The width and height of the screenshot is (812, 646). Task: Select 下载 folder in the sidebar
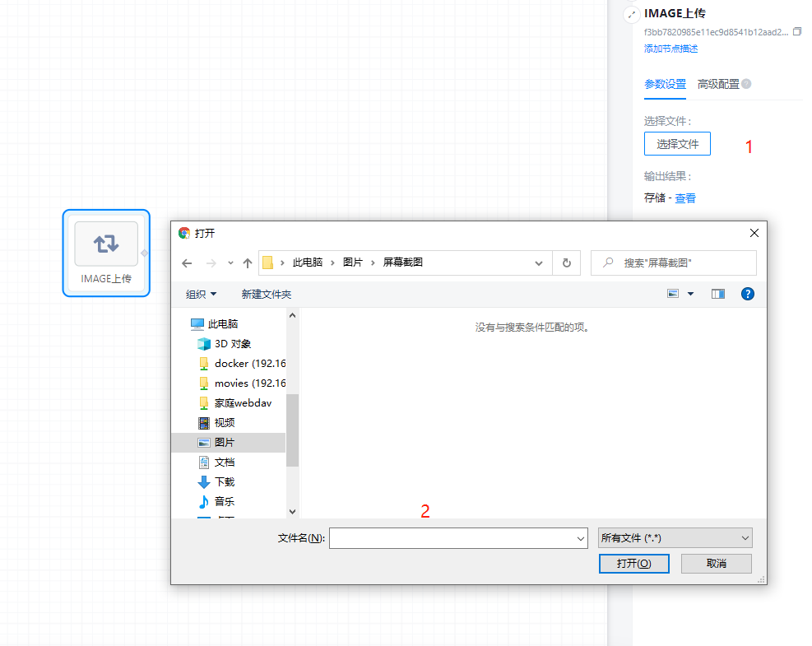click(225, 482)
